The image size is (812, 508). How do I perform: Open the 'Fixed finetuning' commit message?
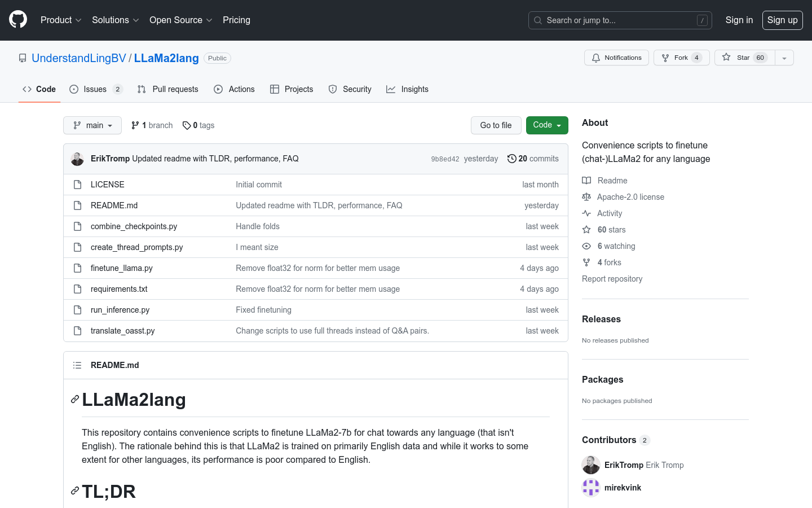[264, 310]
